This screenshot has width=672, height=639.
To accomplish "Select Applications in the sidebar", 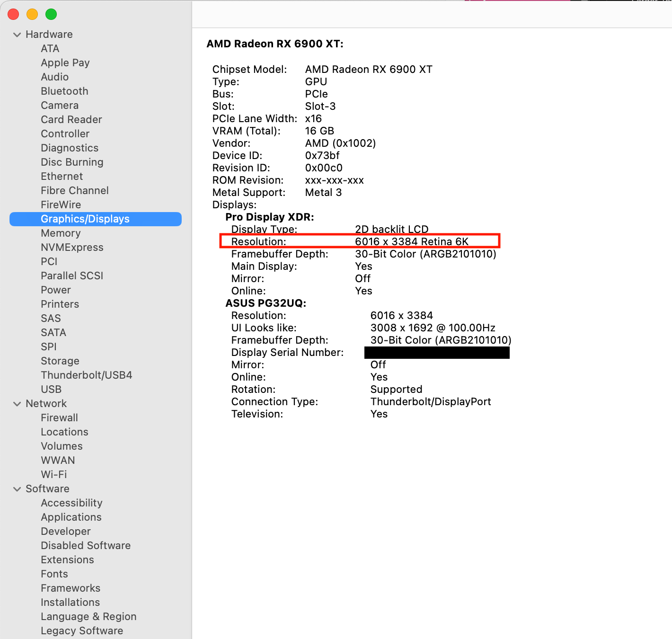I will (71, 517).
